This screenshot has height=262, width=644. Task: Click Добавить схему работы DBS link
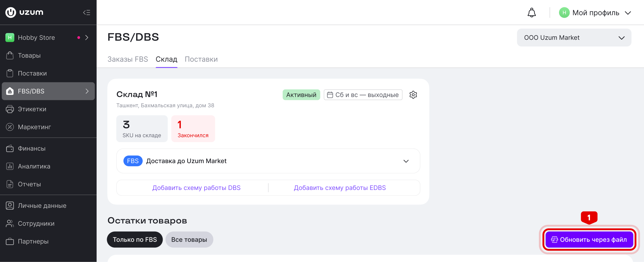click(x=196, y=188)
